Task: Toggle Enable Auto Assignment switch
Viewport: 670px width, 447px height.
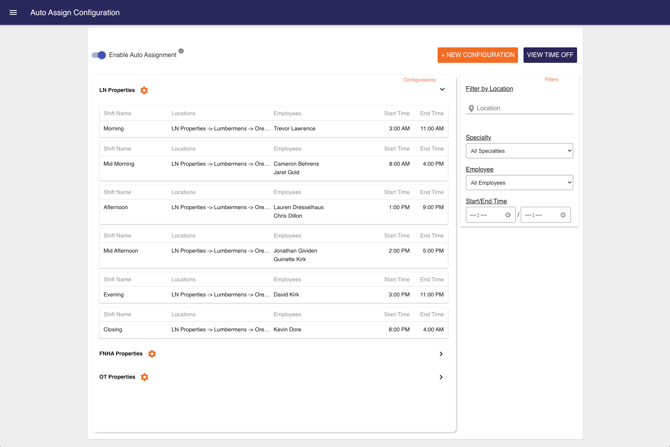Action: tap(99, 55)
